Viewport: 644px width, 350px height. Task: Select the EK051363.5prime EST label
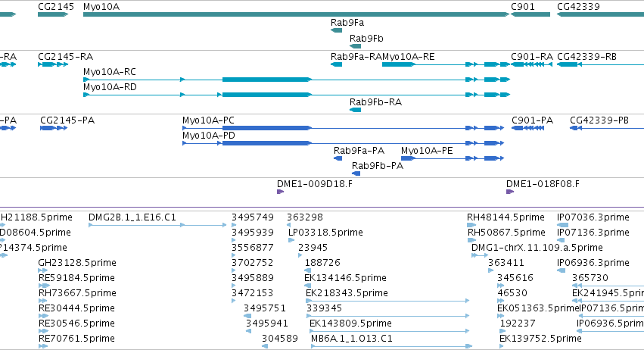538,308
